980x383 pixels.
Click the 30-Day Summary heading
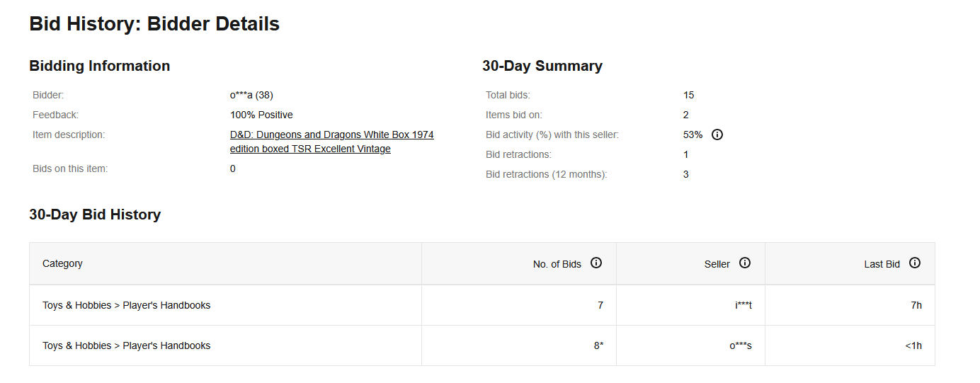[542, 66]
